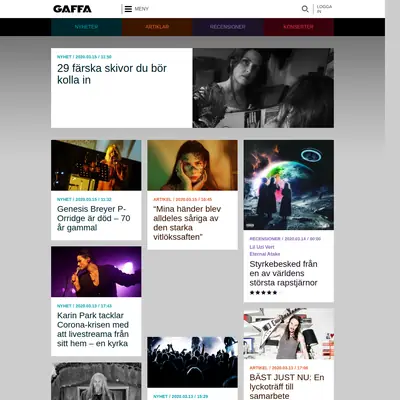Open "BÄST JUST NU: En lyckoträff" article
The height and width of the screenshot is (400, 400).
pos(287,387)
